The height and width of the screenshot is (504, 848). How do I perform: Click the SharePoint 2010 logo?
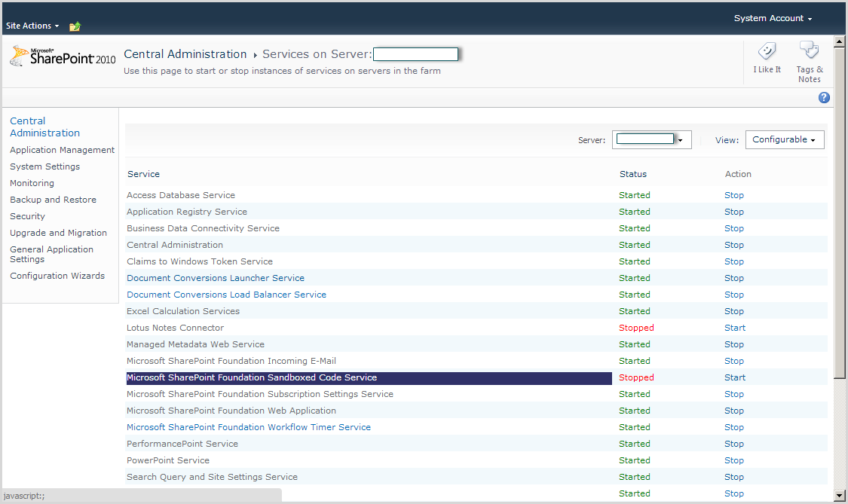[63, 57]
